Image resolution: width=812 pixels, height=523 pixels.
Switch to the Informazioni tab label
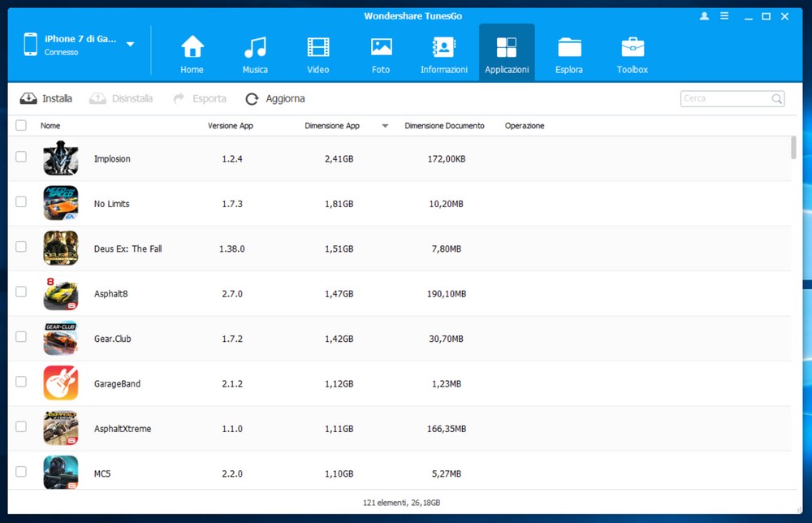click(444, 69)
